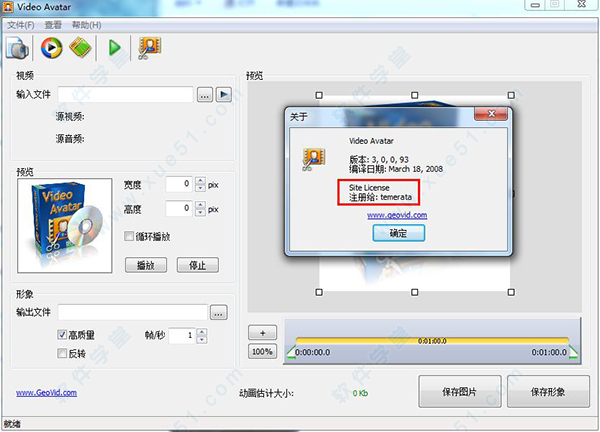
Task: Click the capture device toolbar icon
Action: click(17, 48)
